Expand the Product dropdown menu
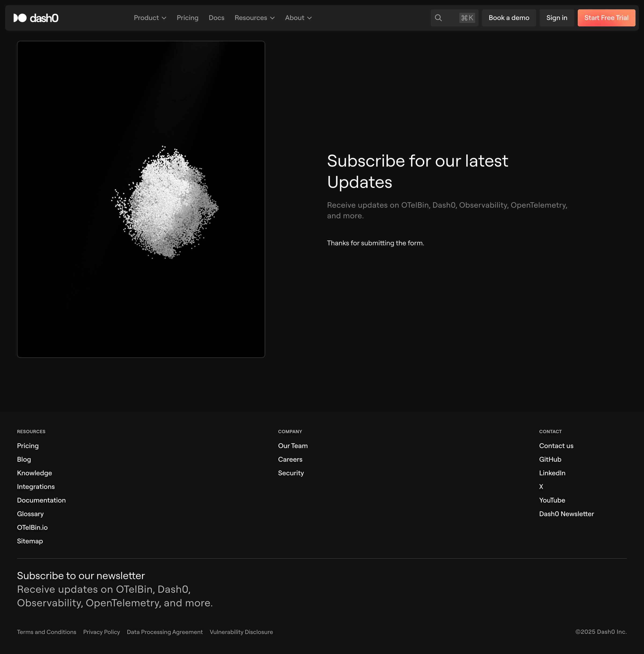The width and height of the screenshot is (644, 654). (x=150, y=18)
